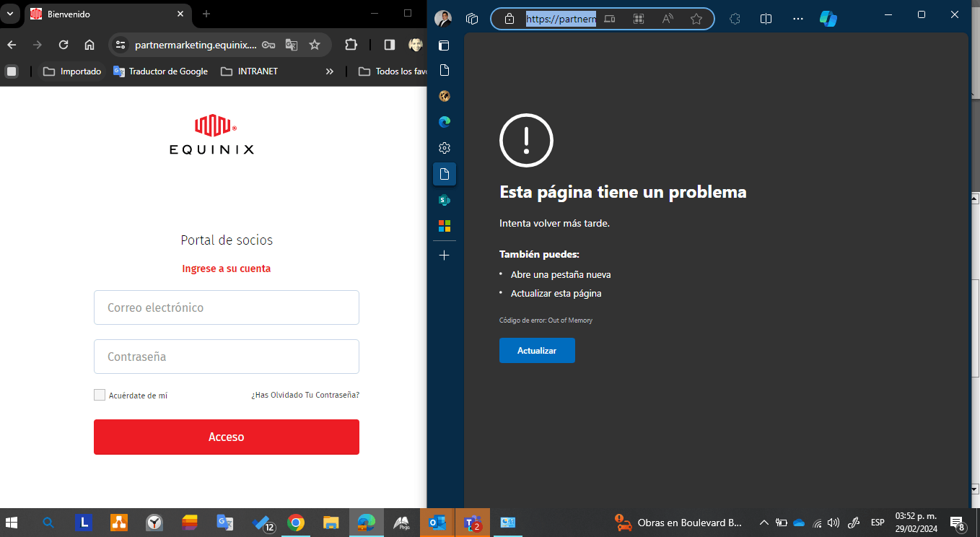The width and height of the screenshot is (980, 537).
Task: Select the first vertical tab in Edge
Action: tap(445, 70)
